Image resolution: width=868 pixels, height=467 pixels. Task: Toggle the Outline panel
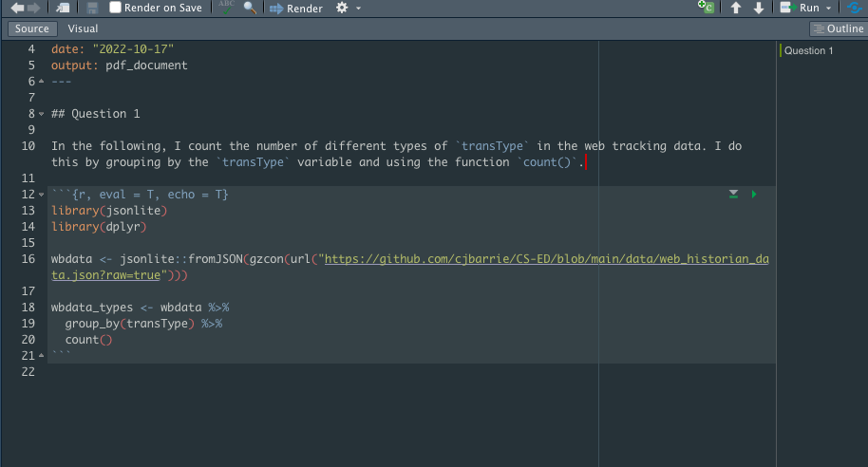pyautogui.click(x=839, y=28)
